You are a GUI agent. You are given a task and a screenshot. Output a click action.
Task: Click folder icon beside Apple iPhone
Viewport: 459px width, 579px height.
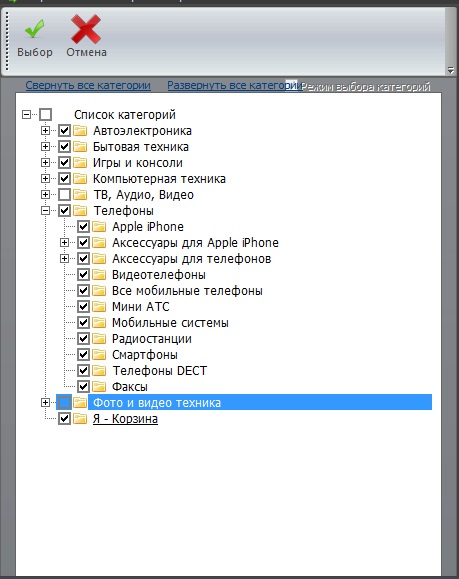pyautogui.click(x=99, y=226)
